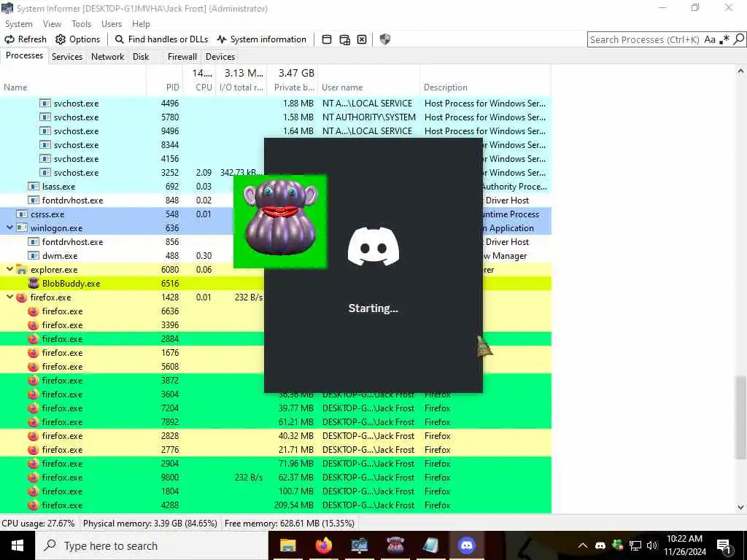Open Discord taskbar icon
Image resolution: width=747 pixels, height=560 pixels.
[x=466, y=545]
